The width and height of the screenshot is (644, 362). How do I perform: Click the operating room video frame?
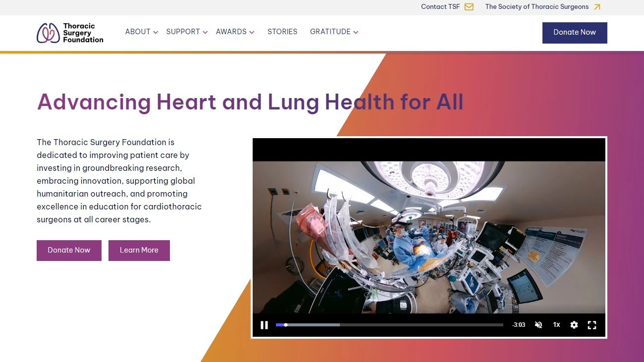coord(429,237)
